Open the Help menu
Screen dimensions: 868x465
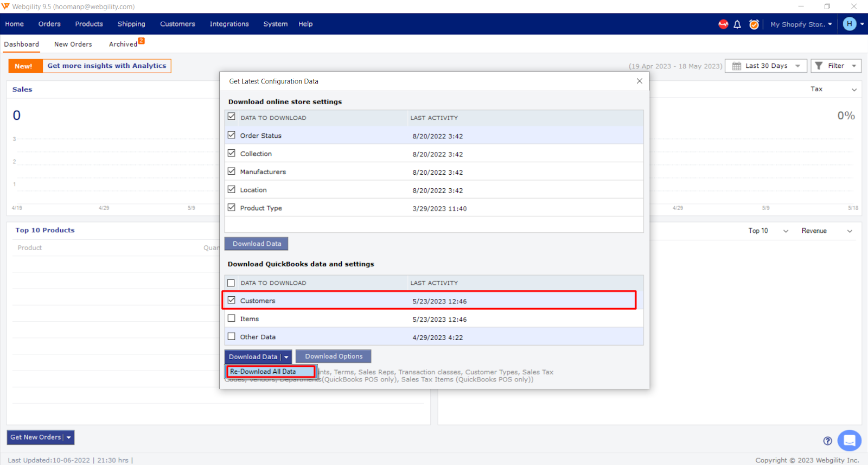tap(305, 24)
